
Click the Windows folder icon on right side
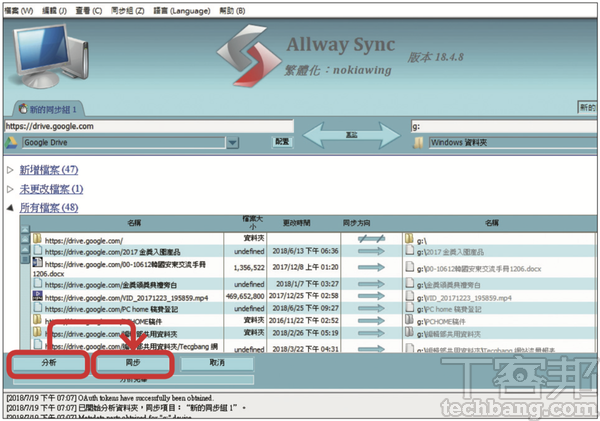coord(418,143)
